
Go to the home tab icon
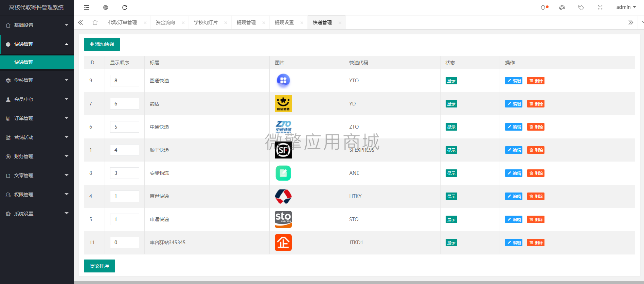click(95, 22)
